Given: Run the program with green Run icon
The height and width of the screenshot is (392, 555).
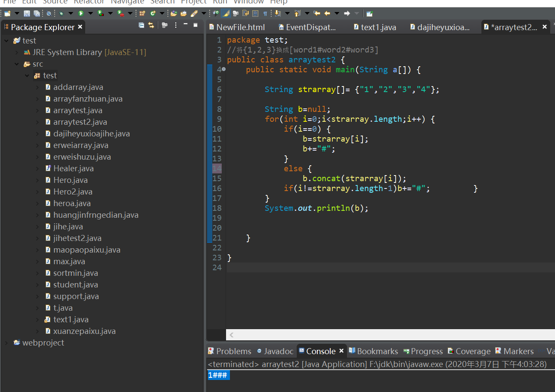Looking at the screenshot, I should click(x=81, y=13).
